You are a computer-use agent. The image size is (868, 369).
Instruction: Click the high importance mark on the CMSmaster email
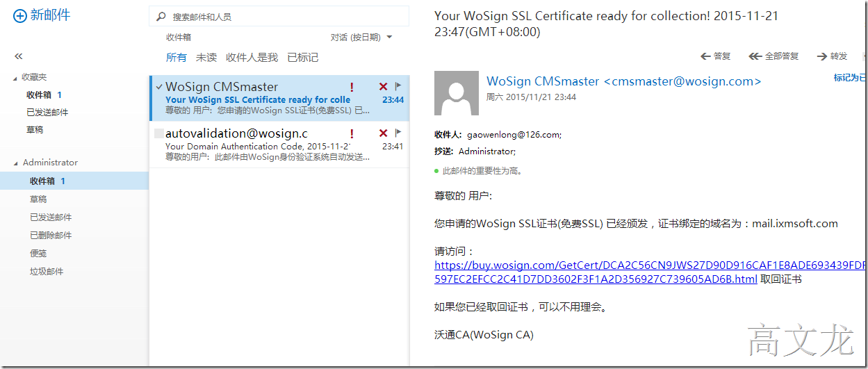coord(352,88)
